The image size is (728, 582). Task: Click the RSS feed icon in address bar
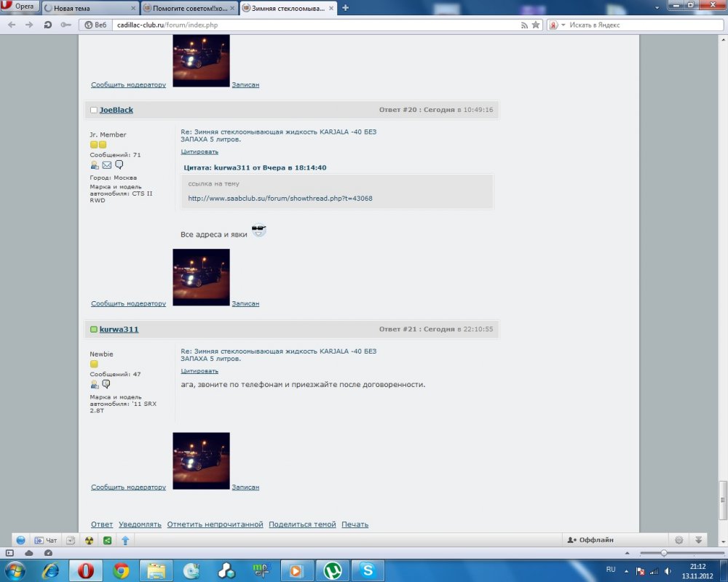click(x=524, y=25)
